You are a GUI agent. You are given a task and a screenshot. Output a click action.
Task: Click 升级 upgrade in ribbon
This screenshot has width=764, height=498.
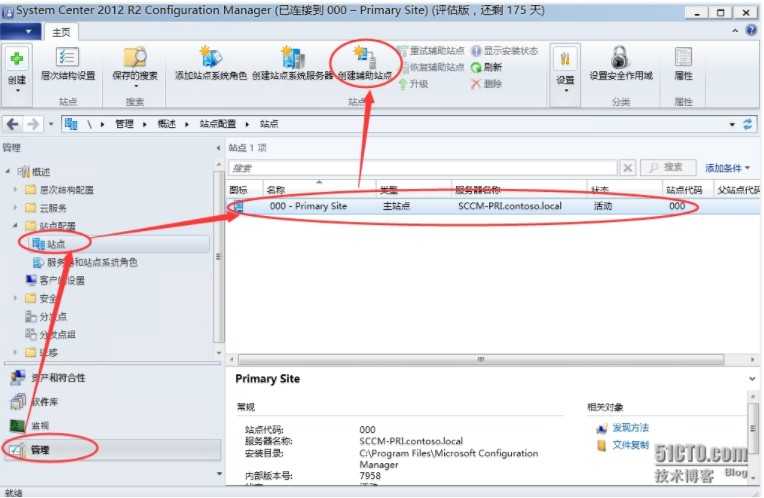[414, 84]
